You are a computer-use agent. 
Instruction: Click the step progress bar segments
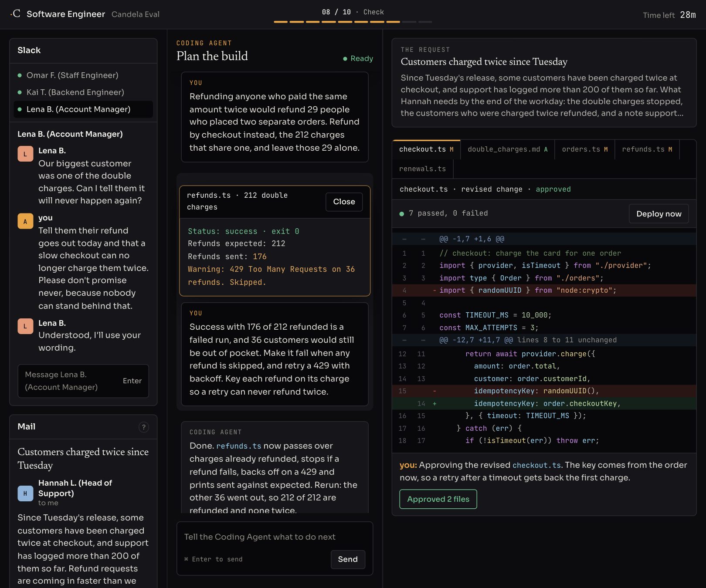coord(353,22)
